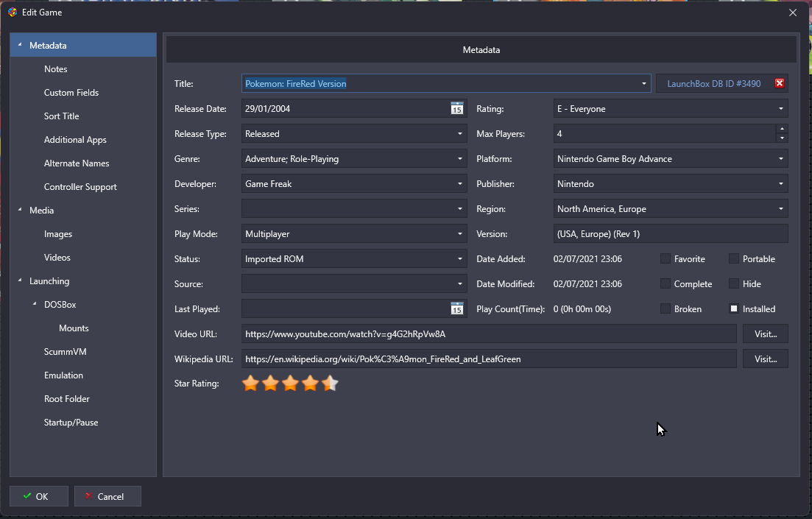Viewport: 812px width, 519px height.
Task: Toggle the Installed checkbox
Action: point(734,308)
